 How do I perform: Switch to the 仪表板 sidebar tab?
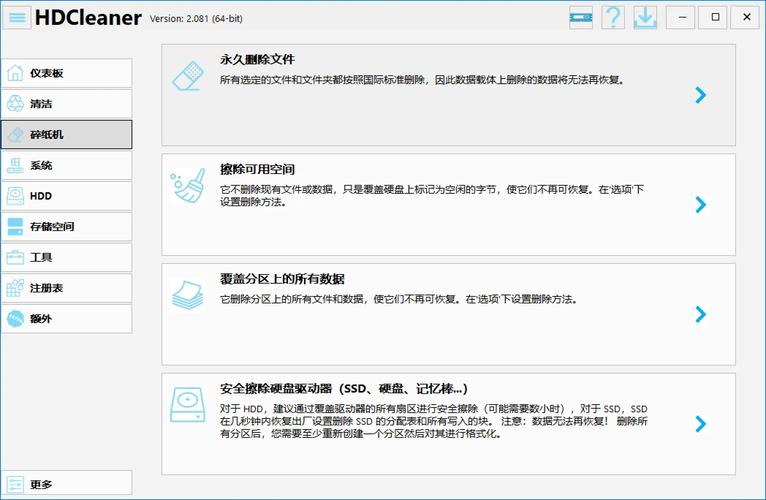coord(66,73)
